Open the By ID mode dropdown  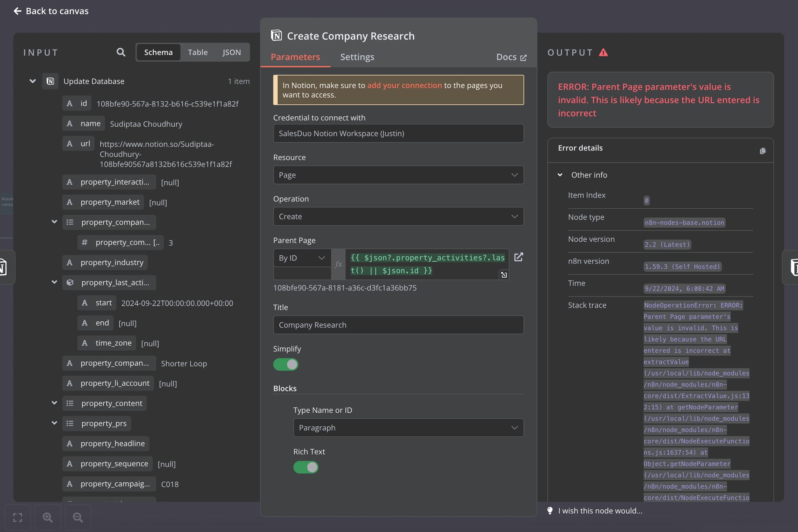click(302, 258)
